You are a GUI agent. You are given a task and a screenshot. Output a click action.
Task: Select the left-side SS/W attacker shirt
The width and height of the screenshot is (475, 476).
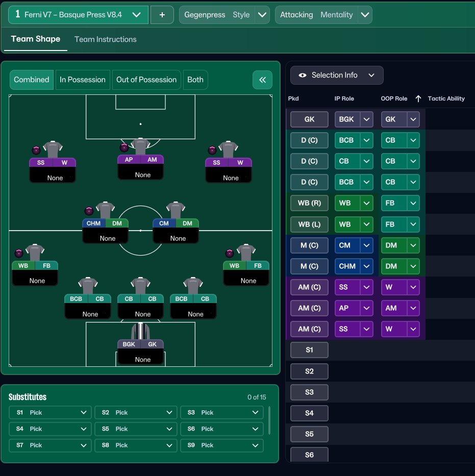[53, 149]
